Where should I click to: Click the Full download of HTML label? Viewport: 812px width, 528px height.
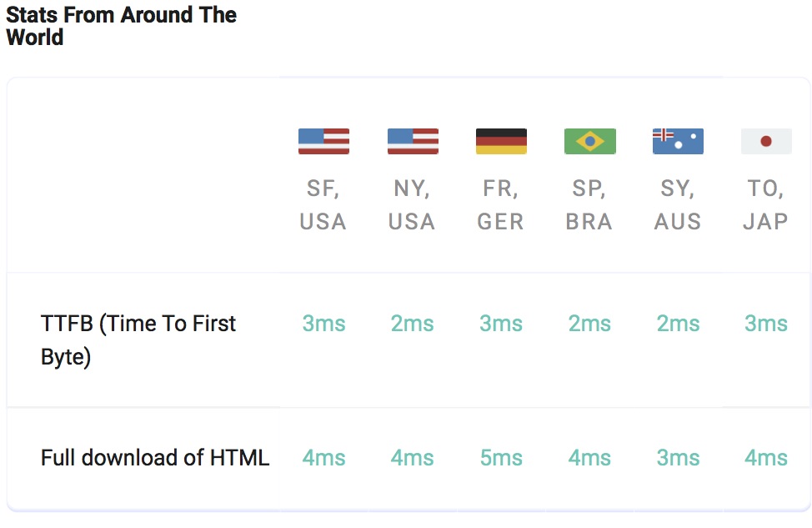click(x=155, y=457)
